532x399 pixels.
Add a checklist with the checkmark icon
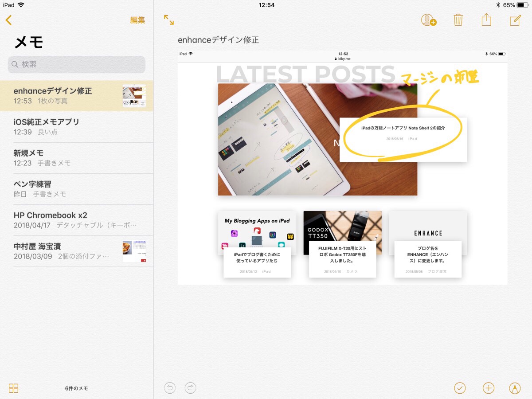pyautogui.click(x=460, y=388)
